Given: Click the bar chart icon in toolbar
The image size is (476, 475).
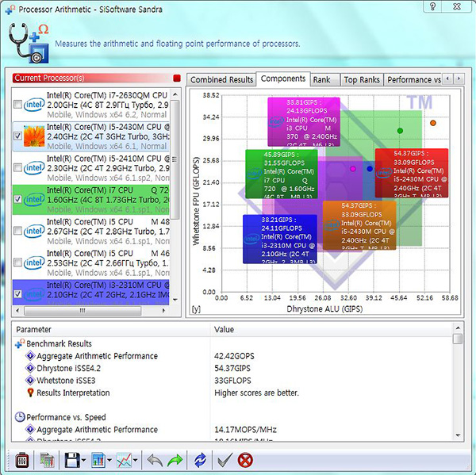Looking at the screenshot, I should click(x=98, y=461).
